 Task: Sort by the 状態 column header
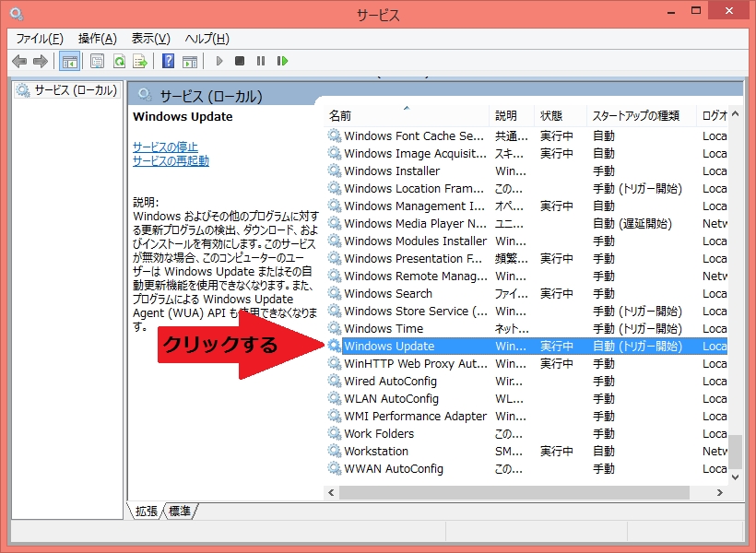pos(561,116)
